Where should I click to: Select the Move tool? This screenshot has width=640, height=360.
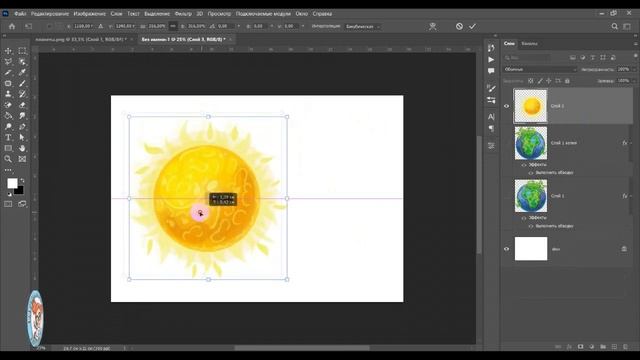(x=8, y=51)
